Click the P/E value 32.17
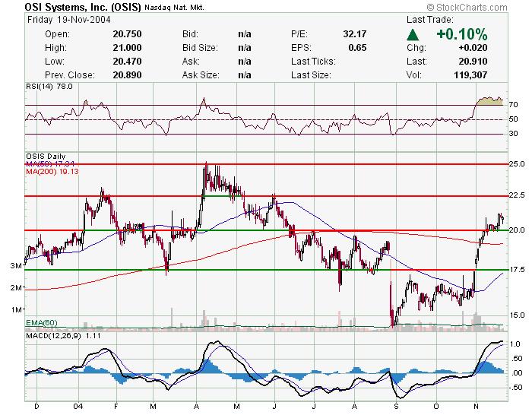 [x=355, y=34]
